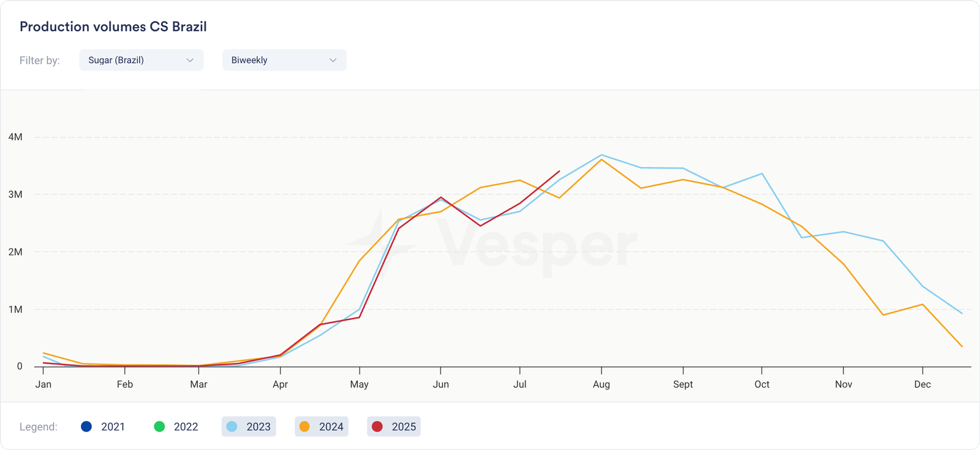
Task: Toggle the 2022 series in legend
Action: click(x=176, y=427)
